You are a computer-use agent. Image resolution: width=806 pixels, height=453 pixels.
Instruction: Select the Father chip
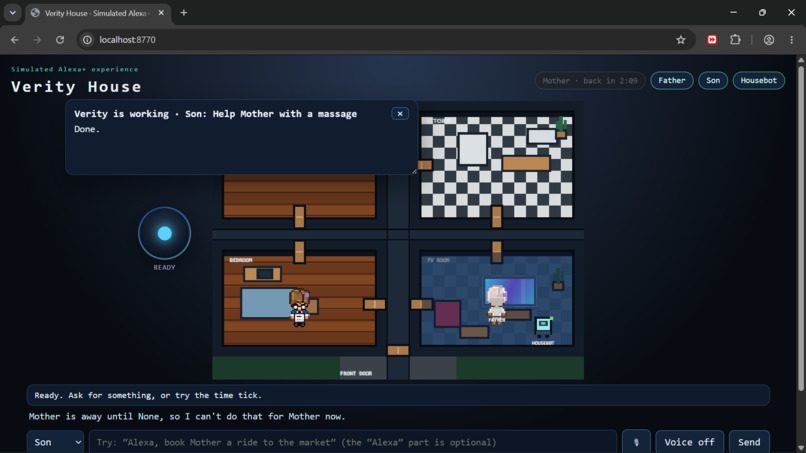[x=672, y=80]
